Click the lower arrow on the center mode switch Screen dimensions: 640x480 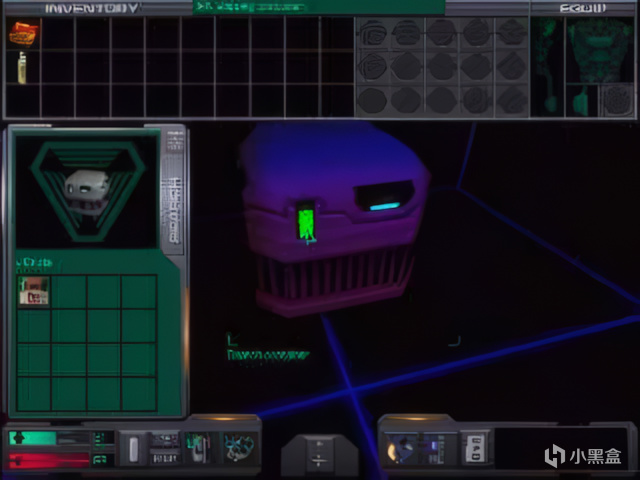tap(319, 461)
